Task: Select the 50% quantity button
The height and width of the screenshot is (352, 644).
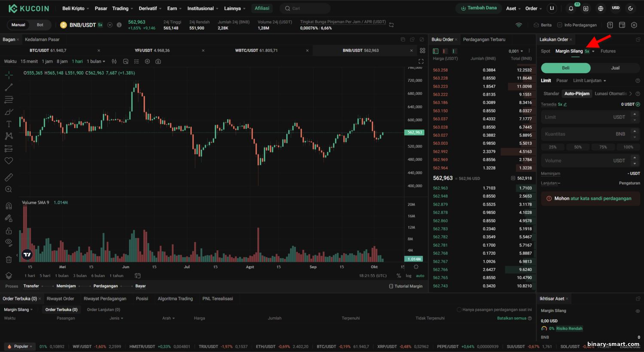Action: [x=578, y=147]
